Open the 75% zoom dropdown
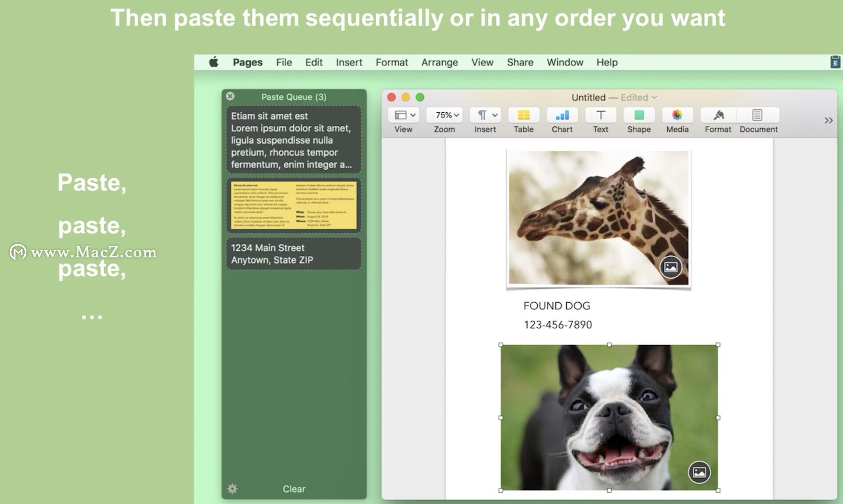 coord(444,115)
